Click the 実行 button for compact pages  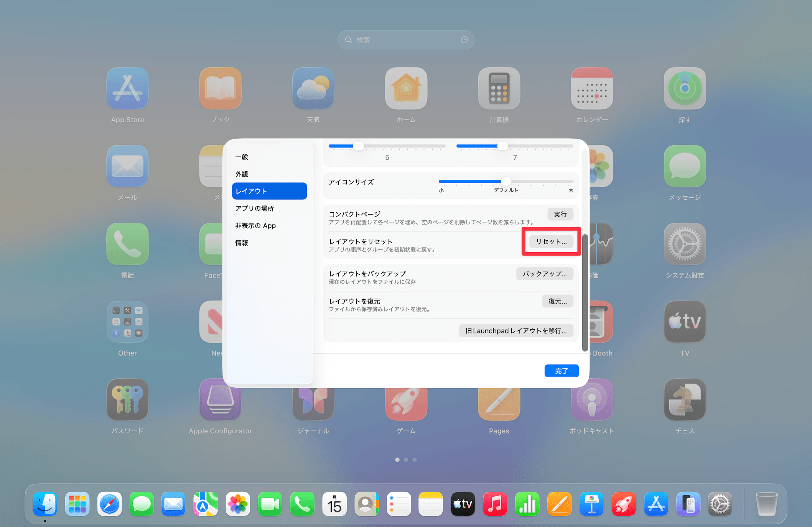tap(560, 214)
